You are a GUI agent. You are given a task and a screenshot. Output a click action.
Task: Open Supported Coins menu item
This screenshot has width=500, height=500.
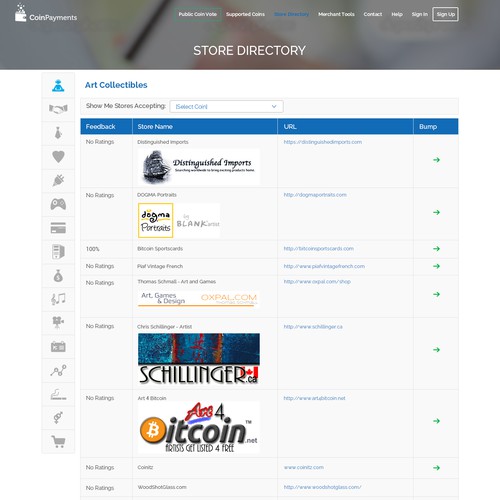tap(245, 14)
